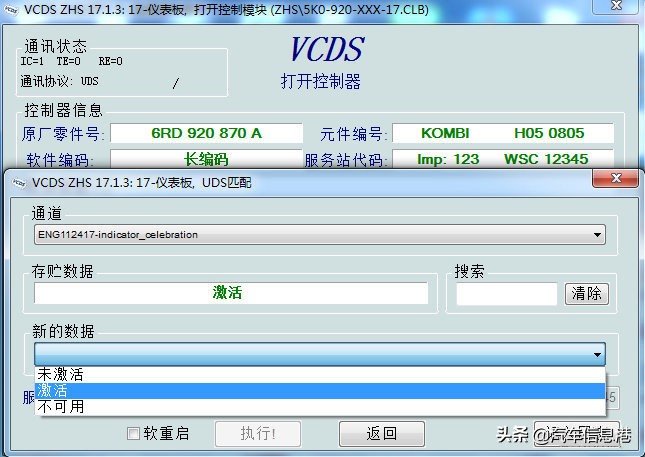
Task: Close the 打开控制模块 window behind the dialog
Action: [x=616, y=6]
